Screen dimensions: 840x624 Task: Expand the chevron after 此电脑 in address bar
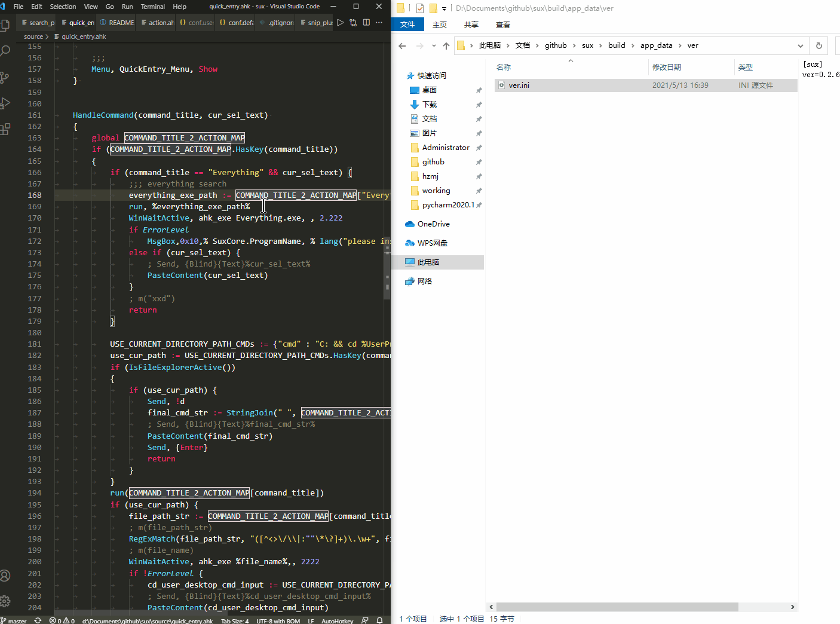(508, 45)
